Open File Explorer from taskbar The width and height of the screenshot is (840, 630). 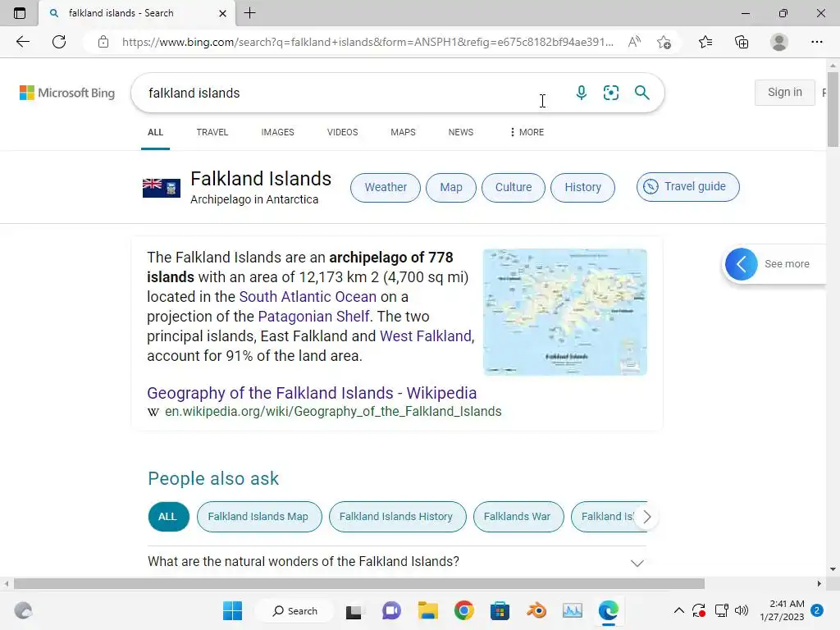pos(428,611)
